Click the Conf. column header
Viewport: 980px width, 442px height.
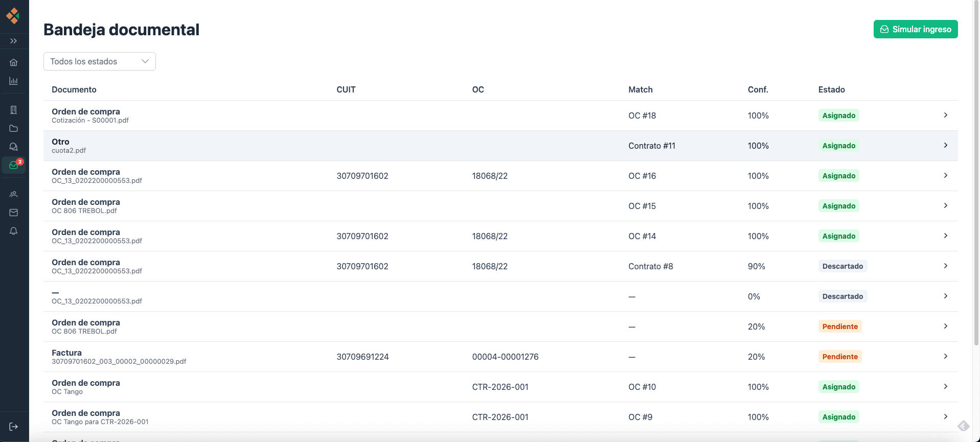tap(758, 89)
